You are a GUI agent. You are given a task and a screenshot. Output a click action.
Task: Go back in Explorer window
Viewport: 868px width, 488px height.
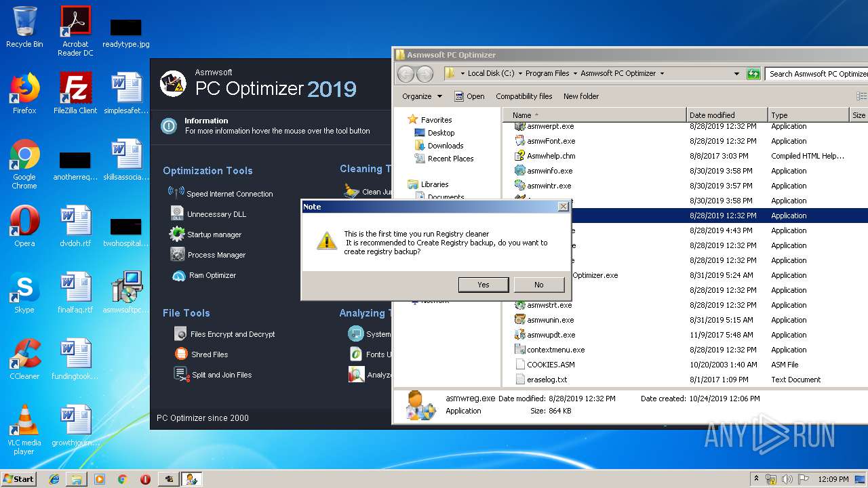[406, 74]
